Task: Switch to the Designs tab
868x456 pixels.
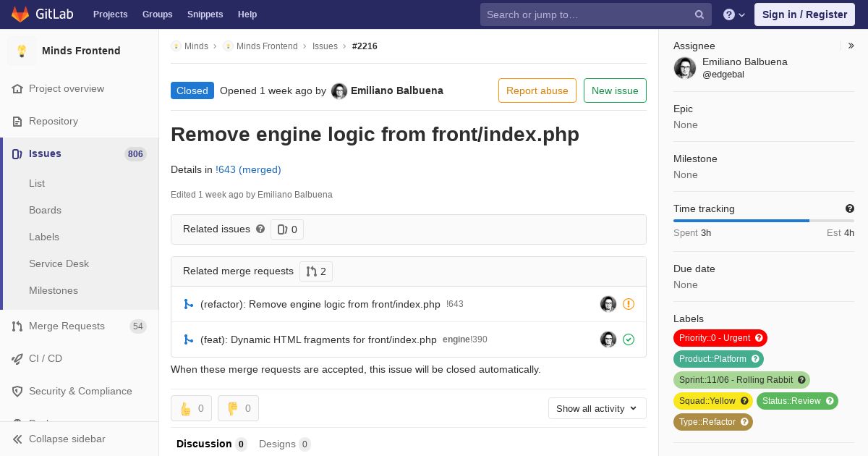Action: 284,444
